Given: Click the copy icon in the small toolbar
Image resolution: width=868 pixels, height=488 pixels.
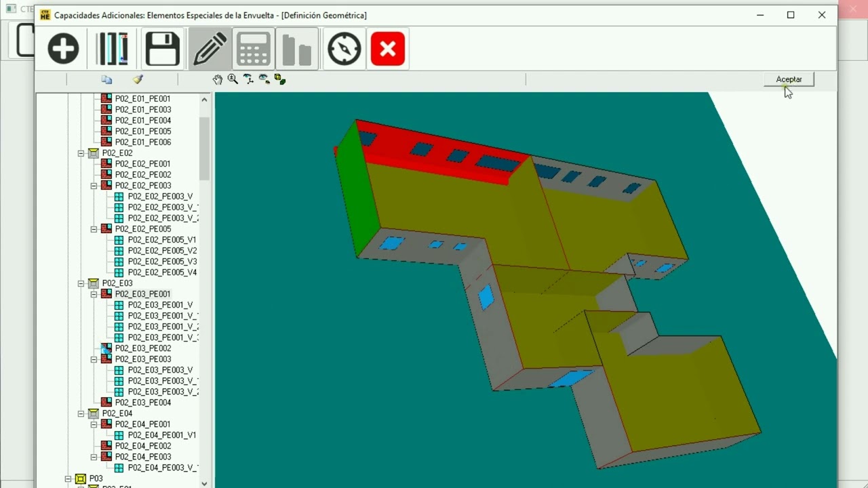Looking at the screenshot, I should pyautogui.click(x=106, y=79).
